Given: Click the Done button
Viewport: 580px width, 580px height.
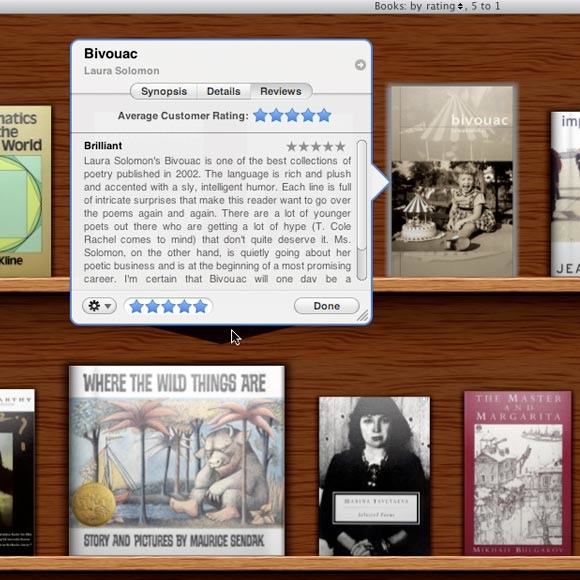Looking at the screenshot, I should point(327,306).
